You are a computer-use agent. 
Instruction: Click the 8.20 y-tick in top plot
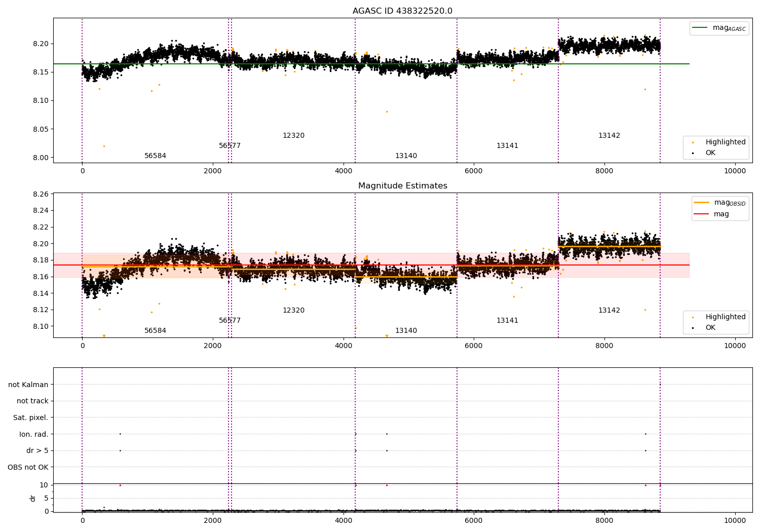pyautogui.click(x=41, y=44)
